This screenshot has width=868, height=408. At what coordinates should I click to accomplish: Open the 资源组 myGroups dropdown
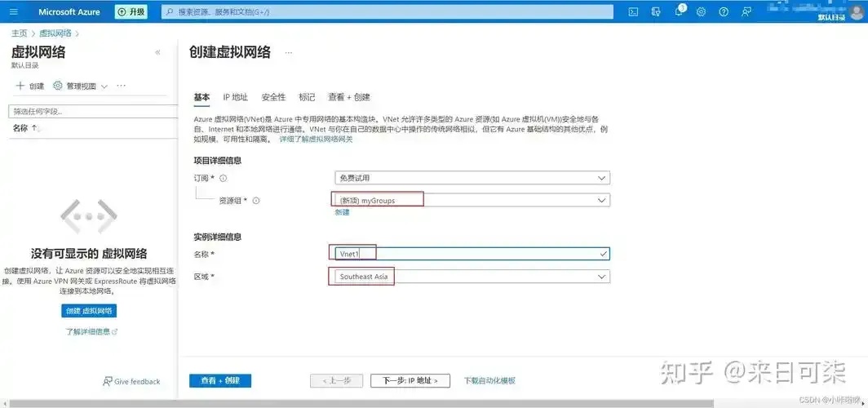[472, 200]
